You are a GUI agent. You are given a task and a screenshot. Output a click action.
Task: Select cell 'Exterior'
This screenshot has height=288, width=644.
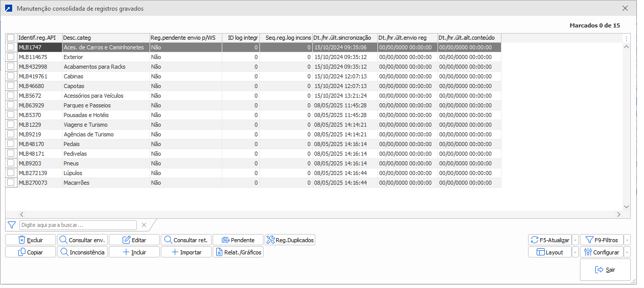click(106, 57)
